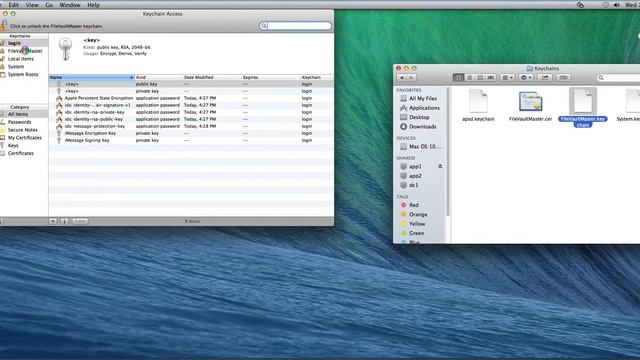Screen dimensions: 640x360
Task: Select the FileVaultMaster keychain in sidebar
Action: 24,51
